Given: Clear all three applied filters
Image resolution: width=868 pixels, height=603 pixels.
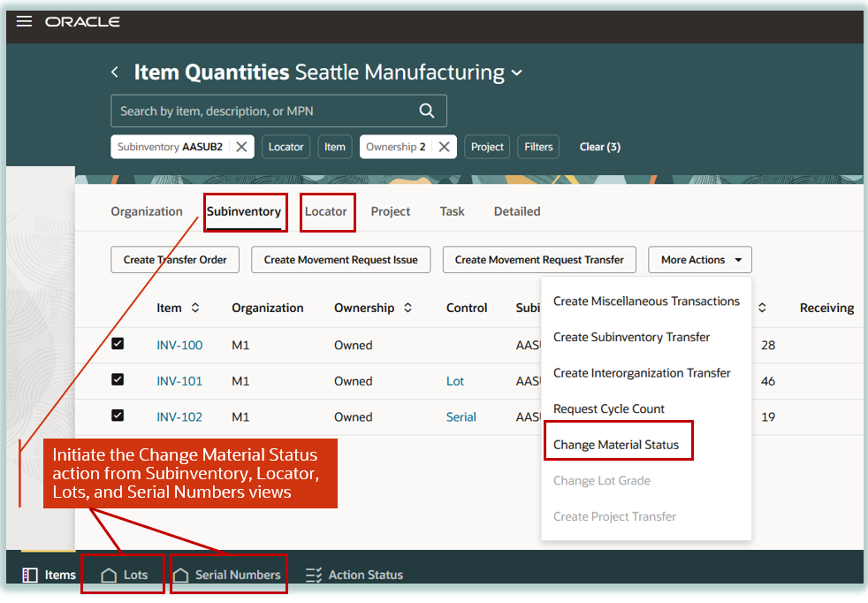Looking at the screenshot, I should pos(599,147).
